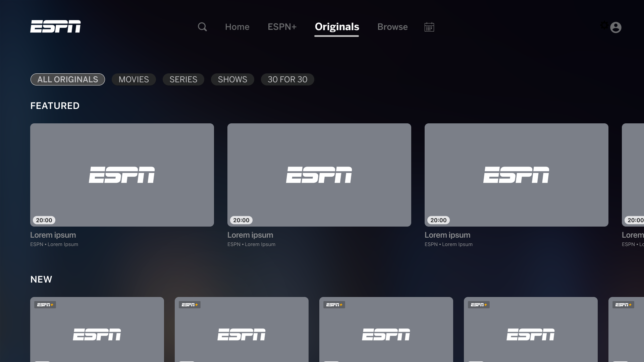Filter by Series
The image size is (644, 362).
click(x=183, y=79)
